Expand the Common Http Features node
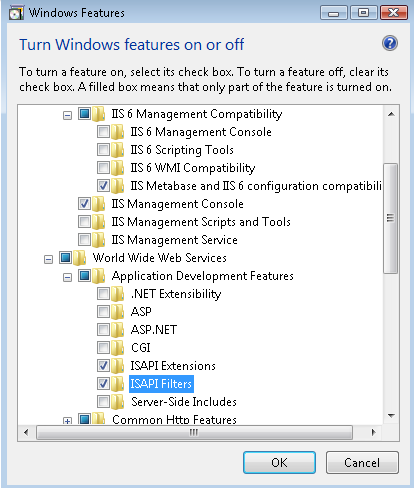Screen dimensions: 414x488 [x=67, y=421]
